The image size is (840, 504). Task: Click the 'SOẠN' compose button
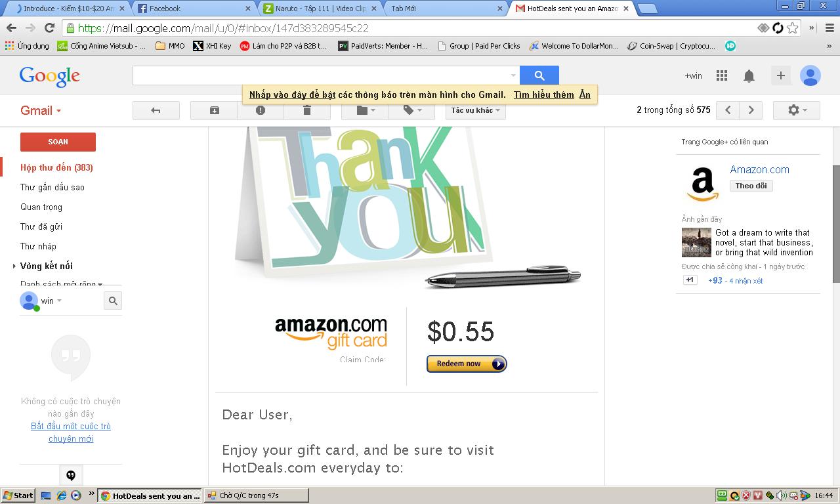pyautogui.click(x=58, y=142)
